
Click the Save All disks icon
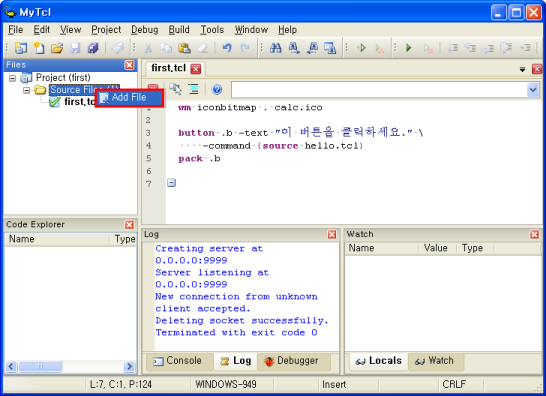pos(93,48)
